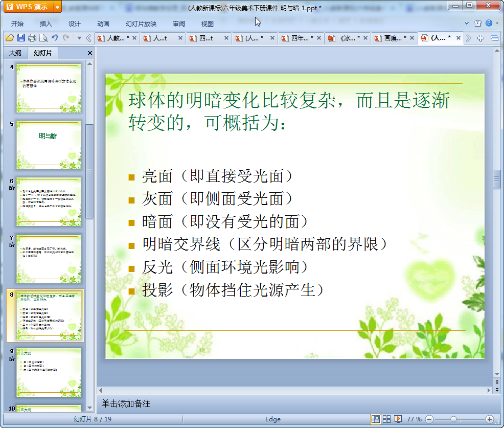504x428 pixels.
Task: Select slide 9 '三大面' thumbnail
Action: (x=49, y=373)
